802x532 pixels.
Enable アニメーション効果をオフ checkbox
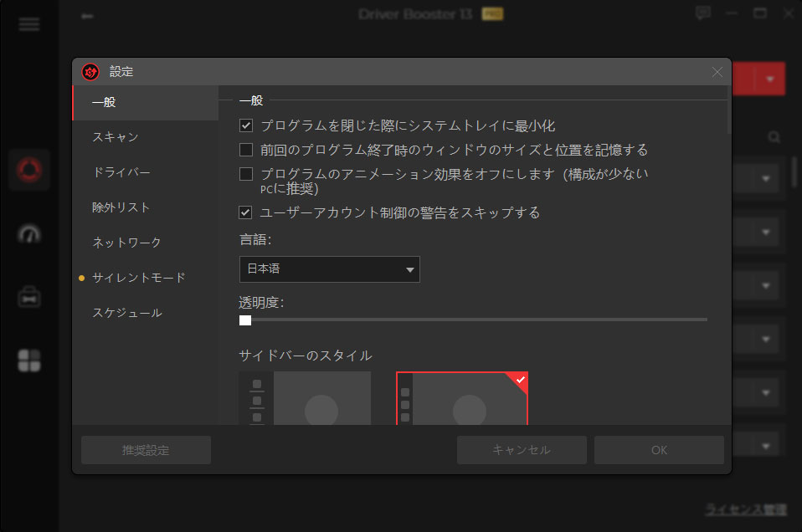pos(246,174)
